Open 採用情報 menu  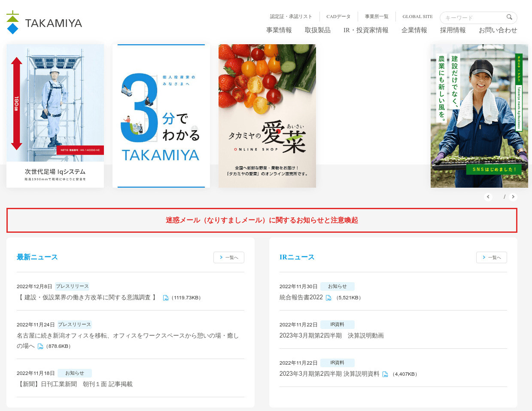coord(453,30)
